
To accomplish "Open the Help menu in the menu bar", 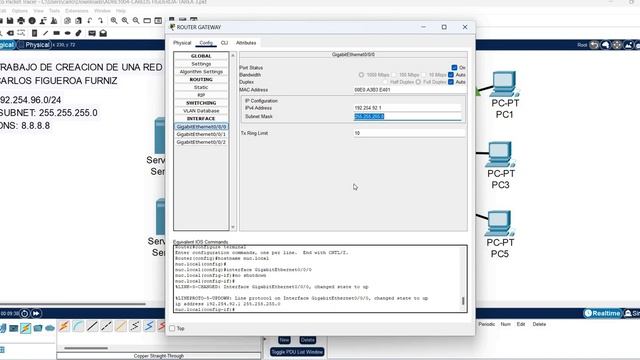I will coord(121,11).
